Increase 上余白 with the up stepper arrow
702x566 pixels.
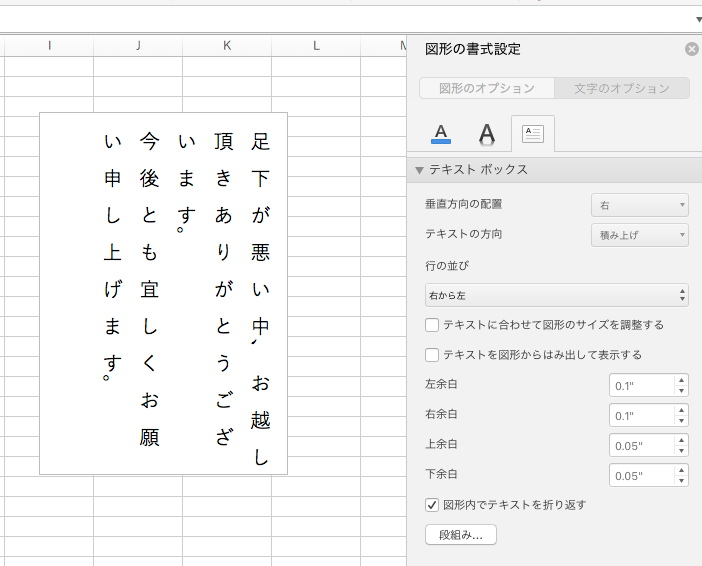pyautogui.click(x=681, y=440)
